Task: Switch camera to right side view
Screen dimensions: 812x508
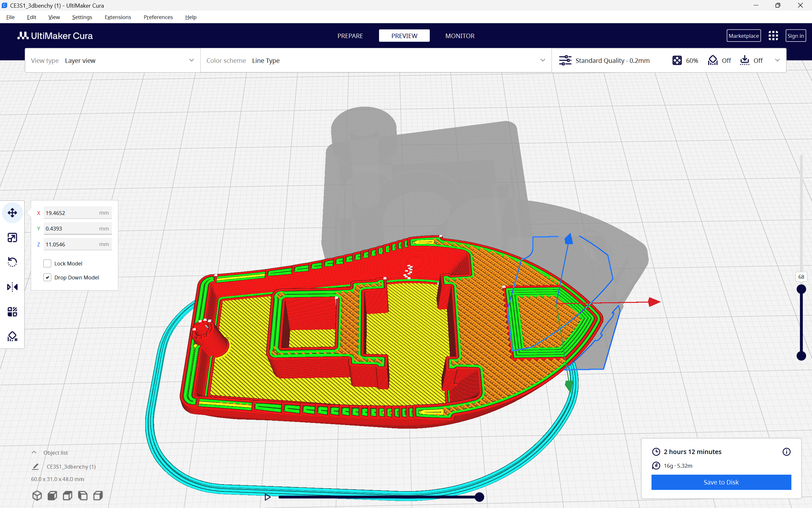Action: (x=98, y=496)
